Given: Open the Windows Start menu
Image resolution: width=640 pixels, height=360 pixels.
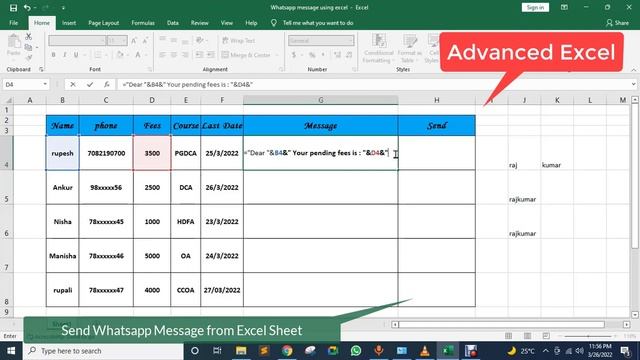Looking at the screenshot, I should click(11, 351).
